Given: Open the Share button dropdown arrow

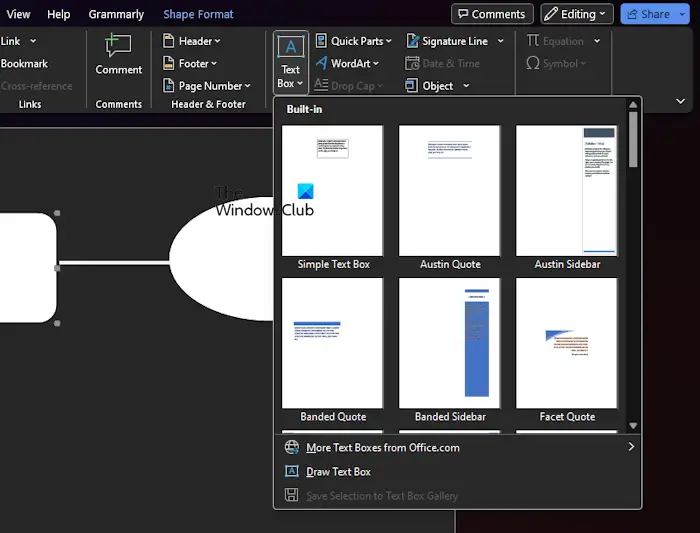Looking at the screenshot, I should [x=682, y=14].
